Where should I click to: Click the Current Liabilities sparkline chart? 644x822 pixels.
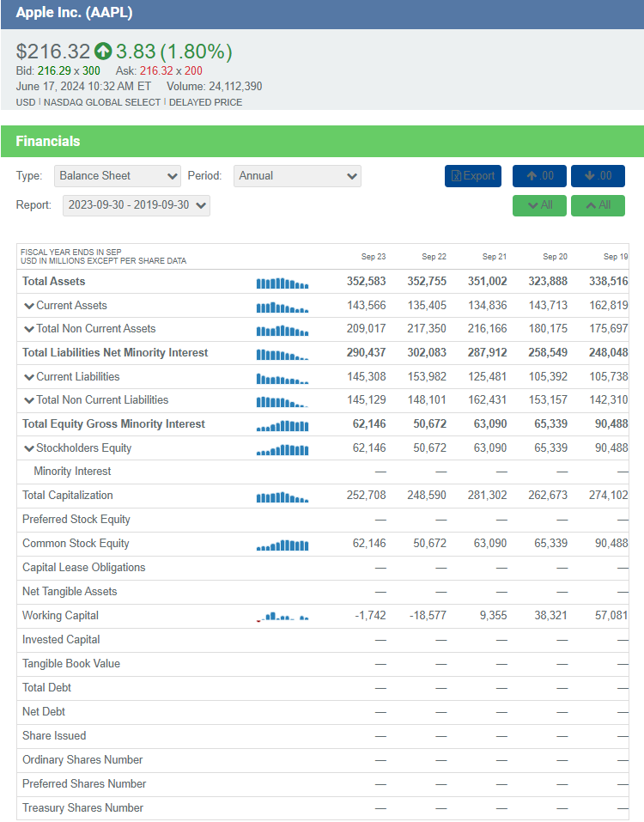283,379
